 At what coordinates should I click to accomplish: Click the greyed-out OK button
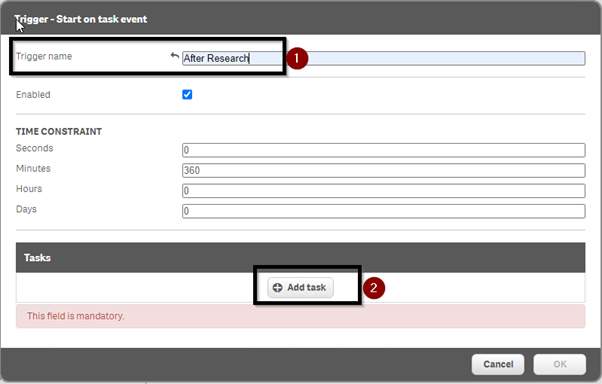click(559, 364)
